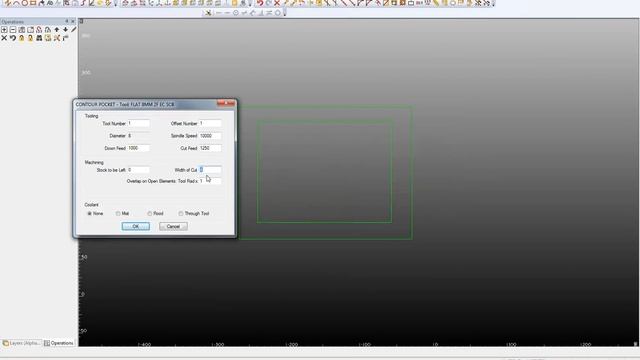Switch to the Operations tab at panel bottom
Screen dimensions: 640x360
coord(59,343)
